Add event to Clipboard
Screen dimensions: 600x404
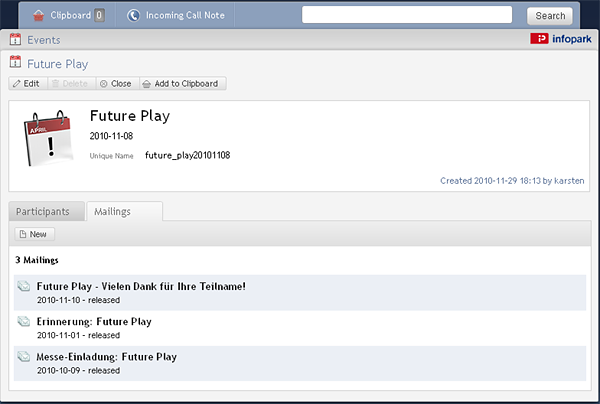pyautogui.click(x=181, y=83)
